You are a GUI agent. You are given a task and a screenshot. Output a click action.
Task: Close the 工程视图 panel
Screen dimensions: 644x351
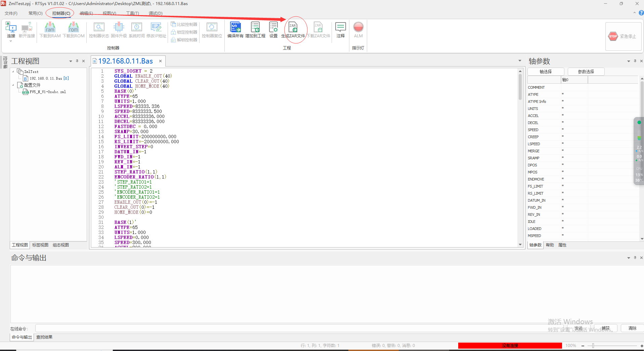point(83,61)
